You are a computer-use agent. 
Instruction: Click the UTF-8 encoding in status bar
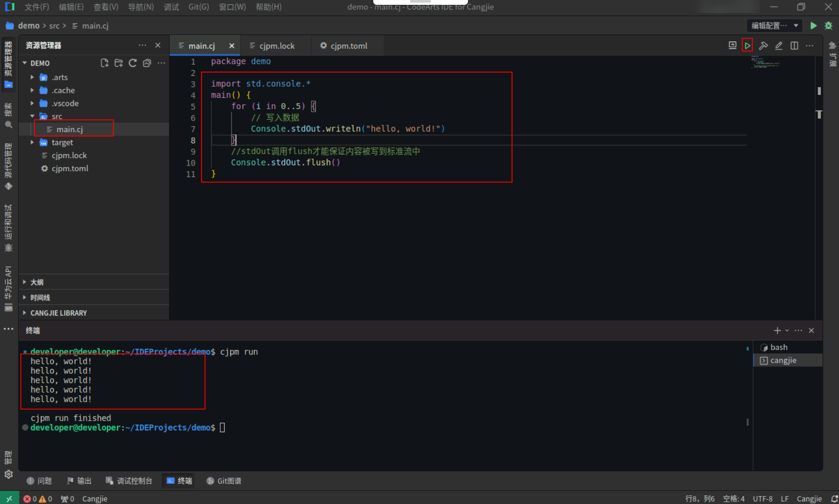(x=763, y=499)
